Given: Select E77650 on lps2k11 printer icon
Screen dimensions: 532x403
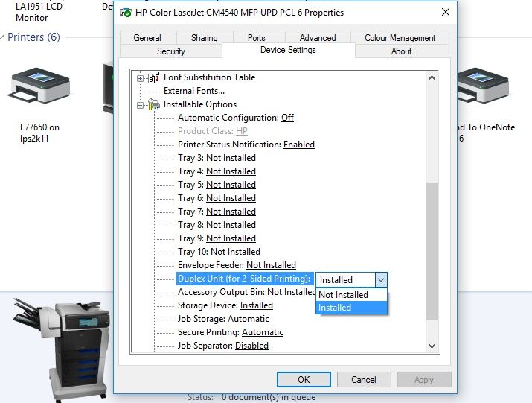Looking at the screenshot, I should coord(40,85).
